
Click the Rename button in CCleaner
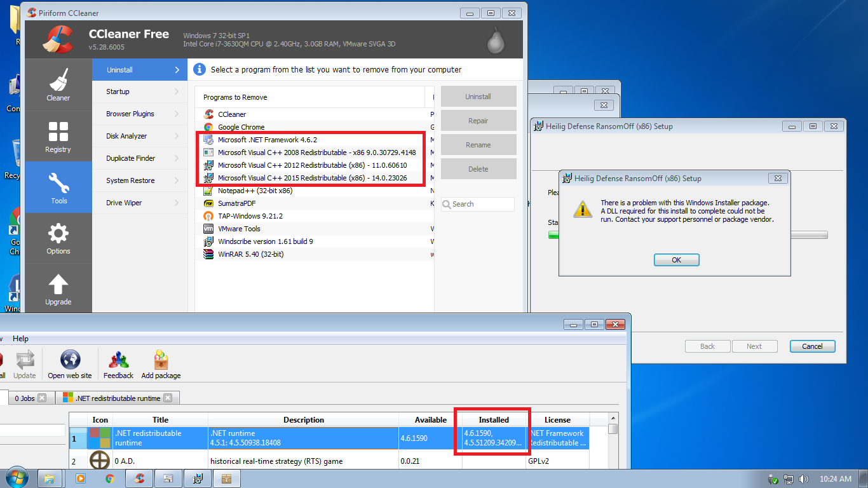click(478, 145)
